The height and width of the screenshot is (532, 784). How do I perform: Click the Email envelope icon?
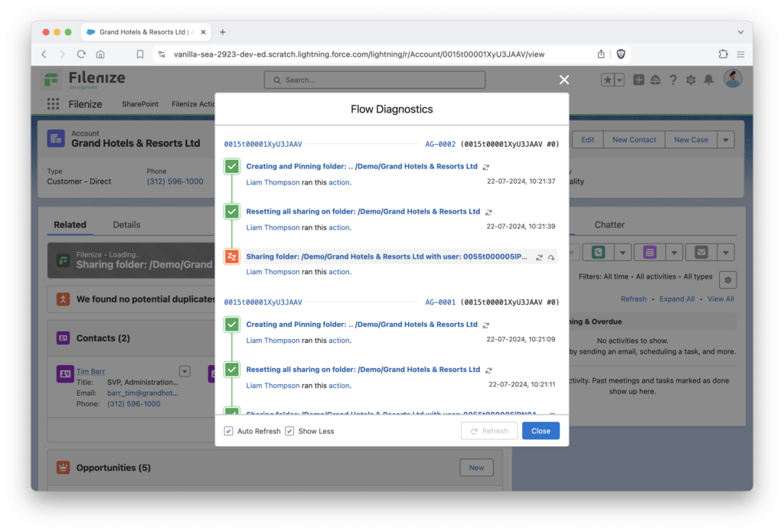(701, 253)
